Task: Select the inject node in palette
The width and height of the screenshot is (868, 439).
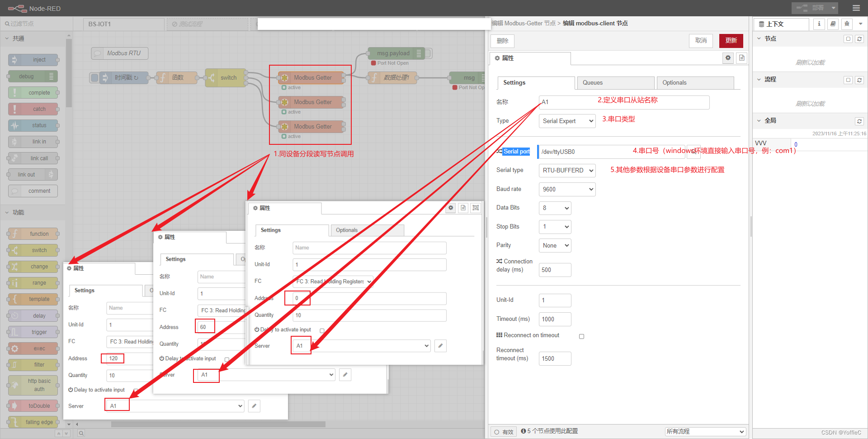Action: click(33, 60)
